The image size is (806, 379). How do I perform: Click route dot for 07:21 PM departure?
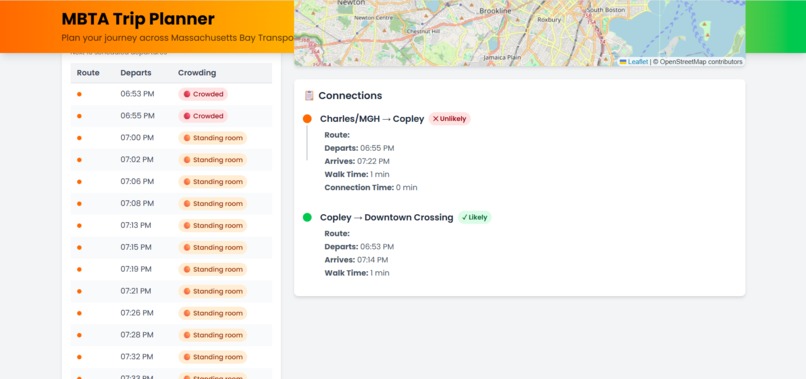pyautogui.click(x=79, y=291)
